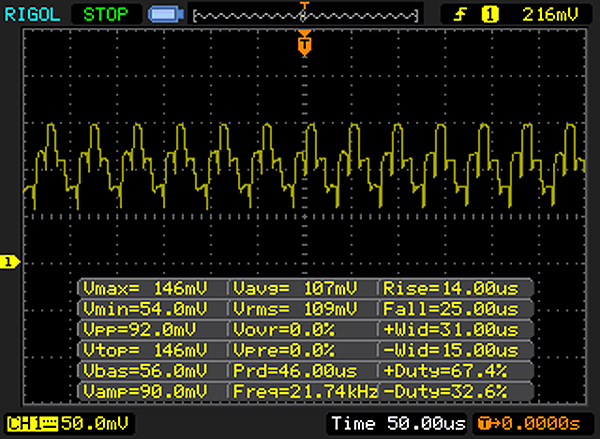Select the Freq=21.74kHz measurement
The width and height of the screenshot is (600, 439).
(x=303, y=390)
